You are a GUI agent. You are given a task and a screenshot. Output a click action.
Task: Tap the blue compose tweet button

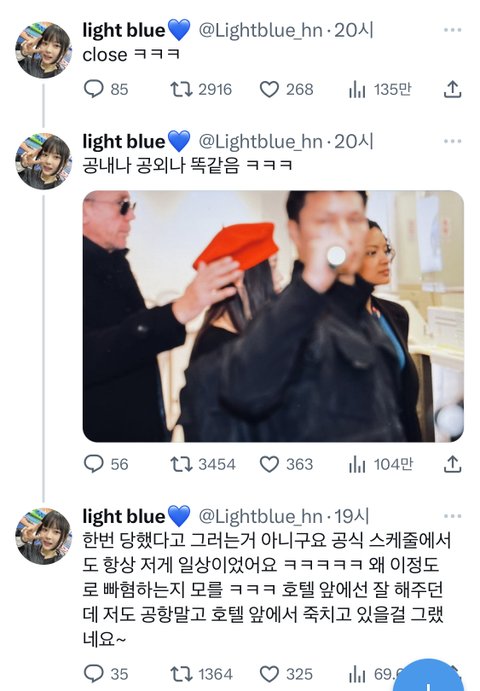click(426, 675)
